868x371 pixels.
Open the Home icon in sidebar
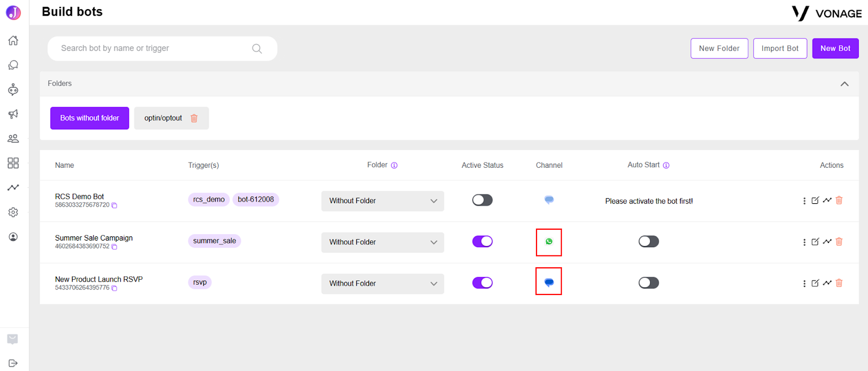tap(13, 40)
